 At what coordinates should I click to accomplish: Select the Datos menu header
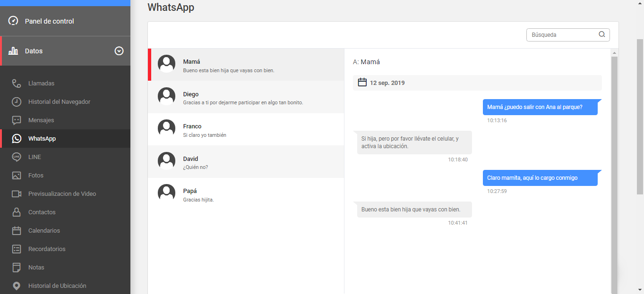[65, 51]
